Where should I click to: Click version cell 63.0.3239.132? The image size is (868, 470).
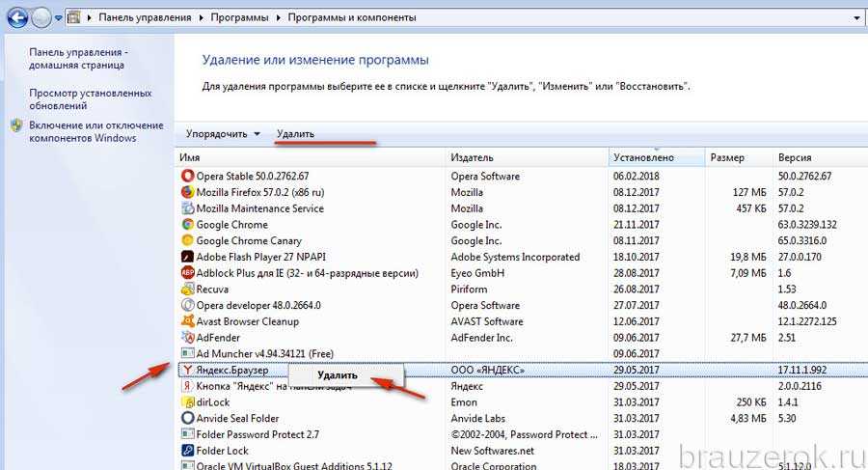point(807,225)
